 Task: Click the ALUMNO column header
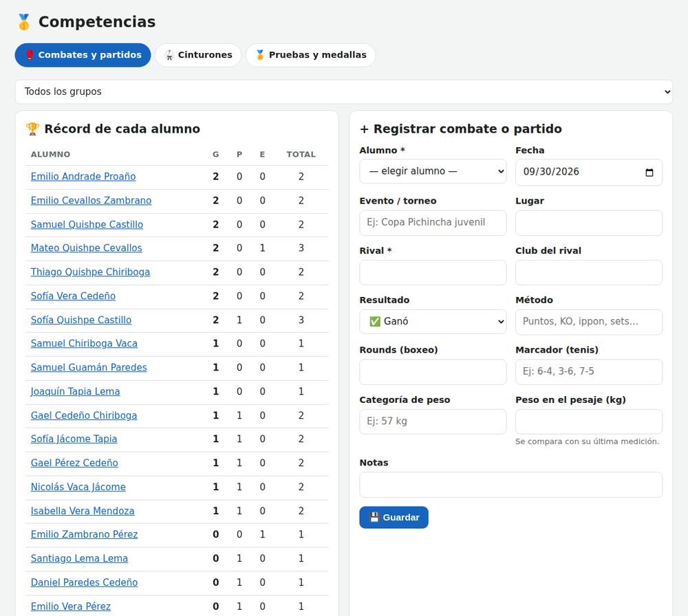tap(50, 154)
